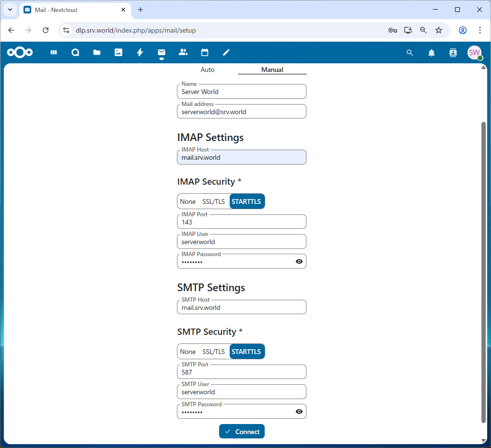
Task: Open the Activity lightning bolt icon
Action: coord(140,52)
